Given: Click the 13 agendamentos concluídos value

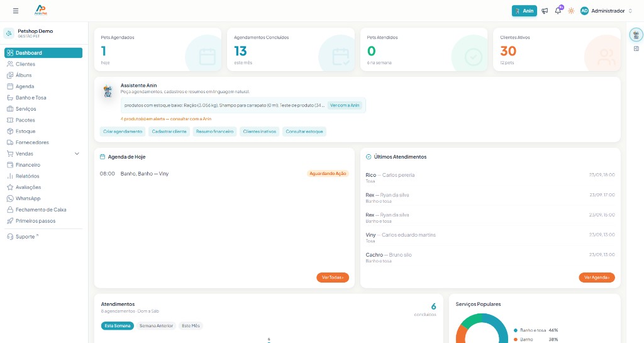Looking at the screenshot, I should coord(240,51).
